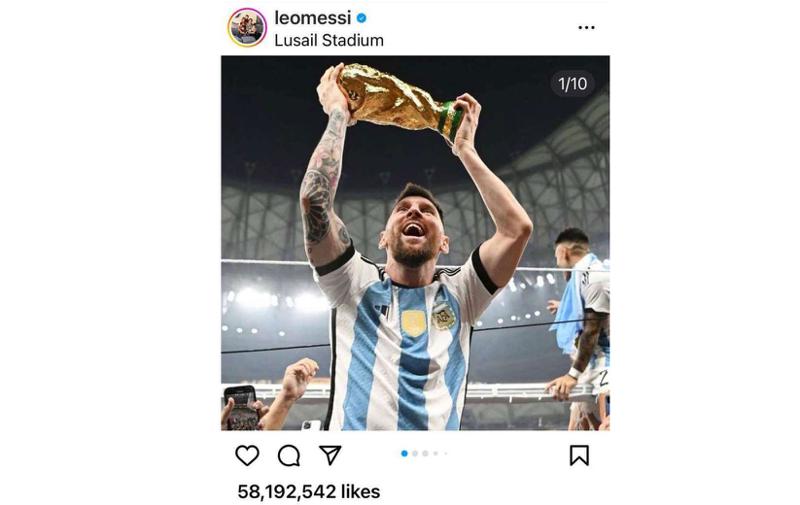Click the 1/10 slide counter badge

572,84
